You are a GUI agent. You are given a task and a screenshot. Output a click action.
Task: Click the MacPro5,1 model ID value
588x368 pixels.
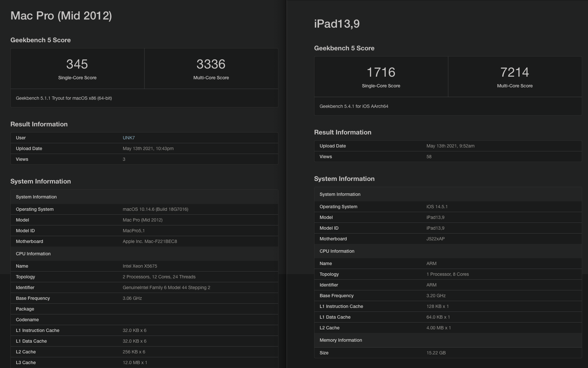134,231
